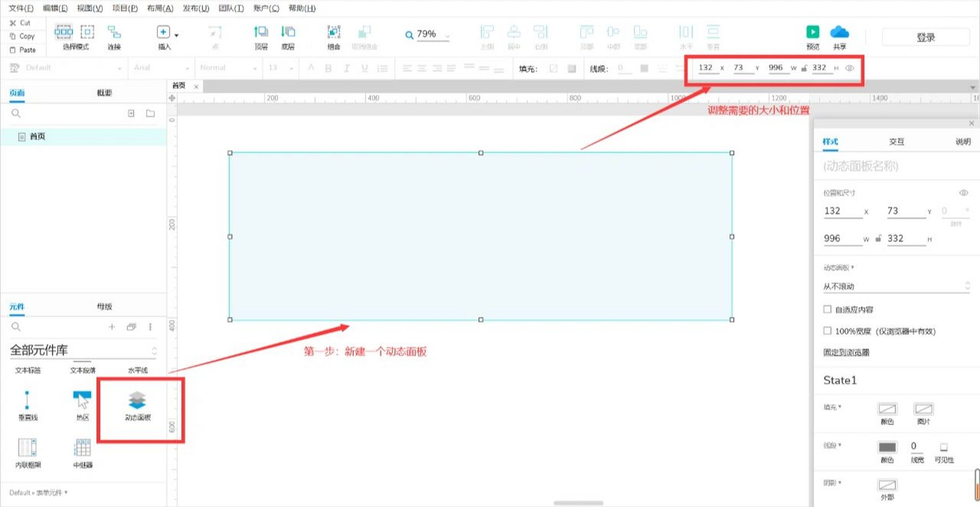Image resolution: width=980 pixels, height=507 pixels.
Task: Expand the 全部元件库 libraries dropdown
Action: tap(83, 350)
